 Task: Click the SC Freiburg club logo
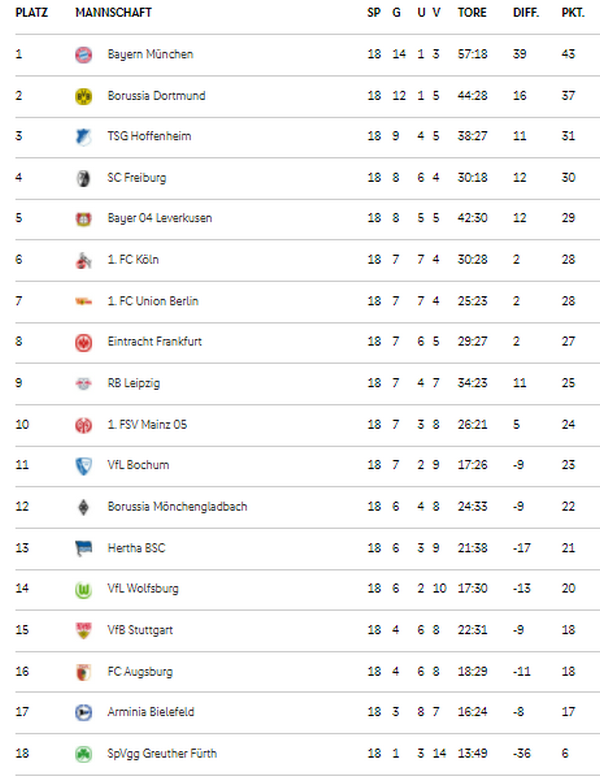(x=83, y=178)
